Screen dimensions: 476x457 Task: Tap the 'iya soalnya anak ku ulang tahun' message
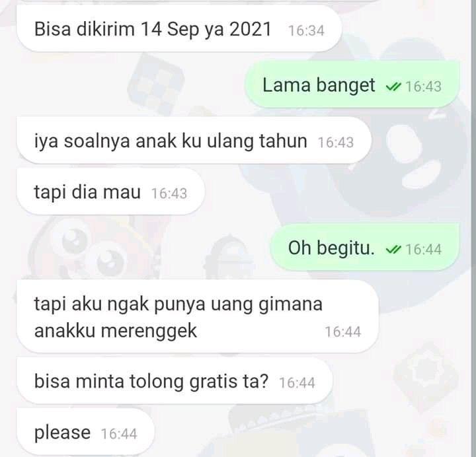[194, 141]
